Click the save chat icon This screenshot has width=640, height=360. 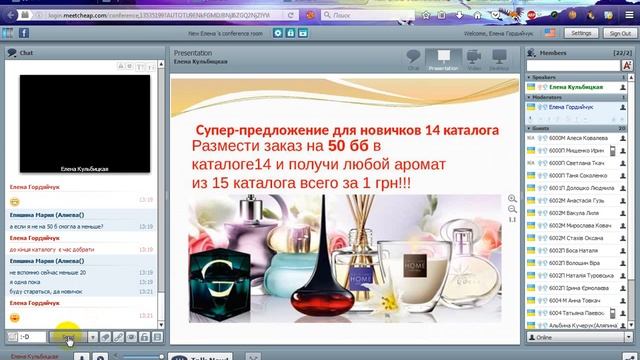point(158,337)
